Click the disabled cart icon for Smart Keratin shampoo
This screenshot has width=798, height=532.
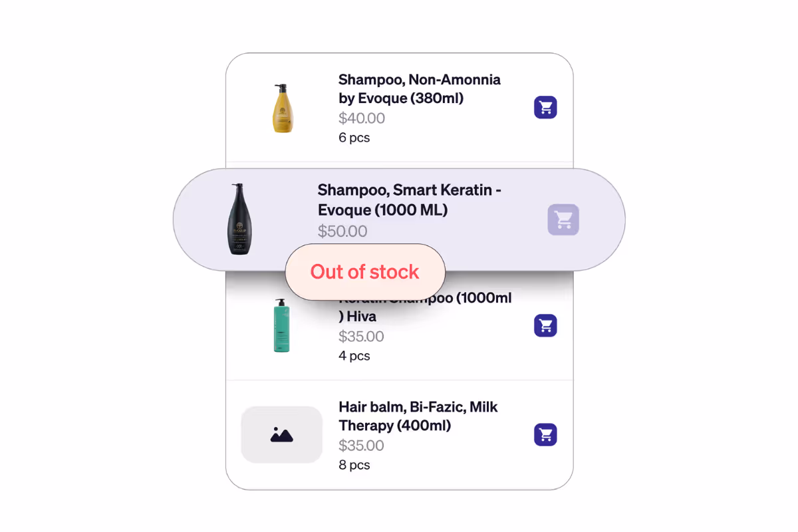(563, 219)
